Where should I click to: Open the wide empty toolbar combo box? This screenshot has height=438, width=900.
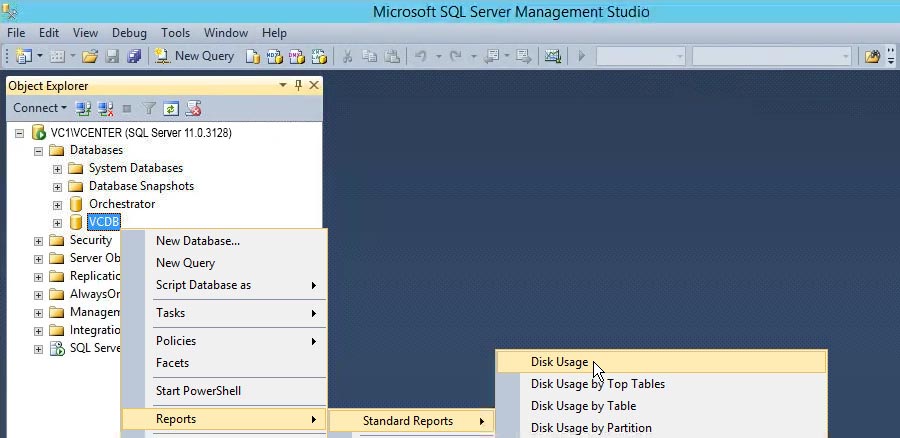(x=771, y=56)
